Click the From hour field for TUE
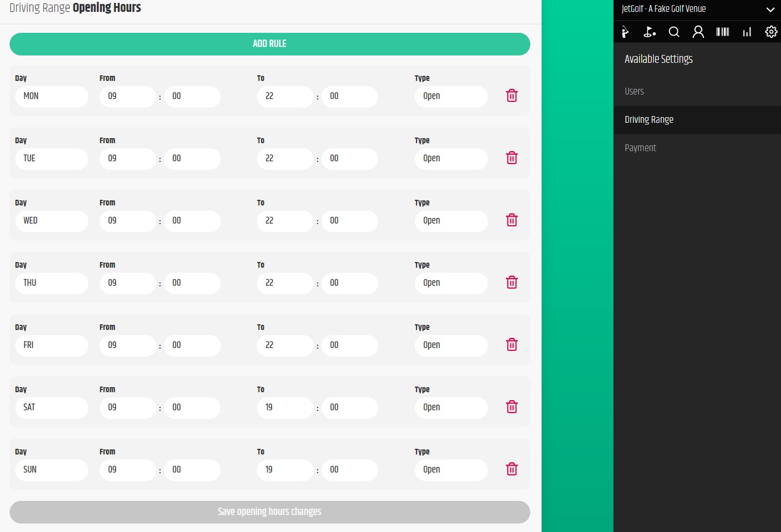Image resolution: width=781 pixels, height=532 pixels. pyautogui.click(x=127, y=158)
